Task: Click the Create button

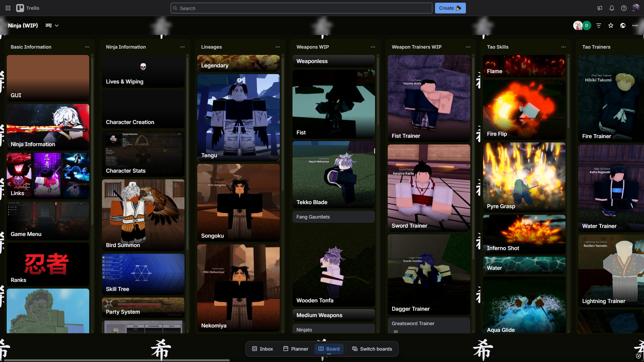Action: coord(450,8)
